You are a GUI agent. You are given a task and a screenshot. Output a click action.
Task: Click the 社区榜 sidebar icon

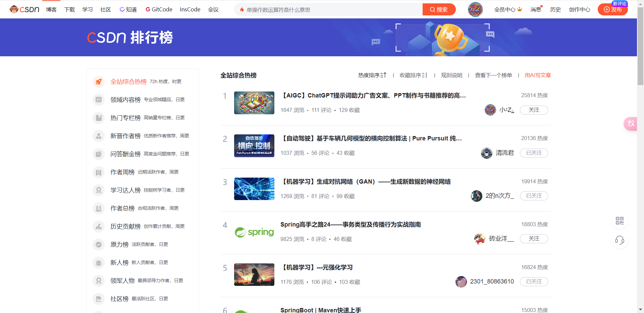99,299
